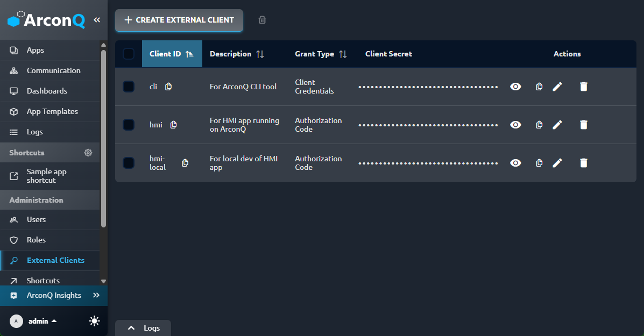
Task: Expand ArconQ Insights with the double arrow
Action: coord(96,295)
